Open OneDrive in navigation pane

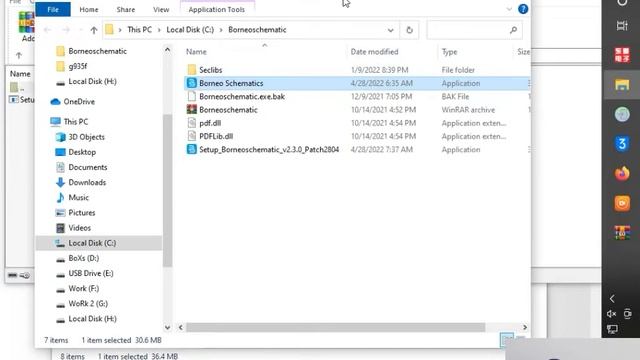pyautogui.click(x=79, y=102)
